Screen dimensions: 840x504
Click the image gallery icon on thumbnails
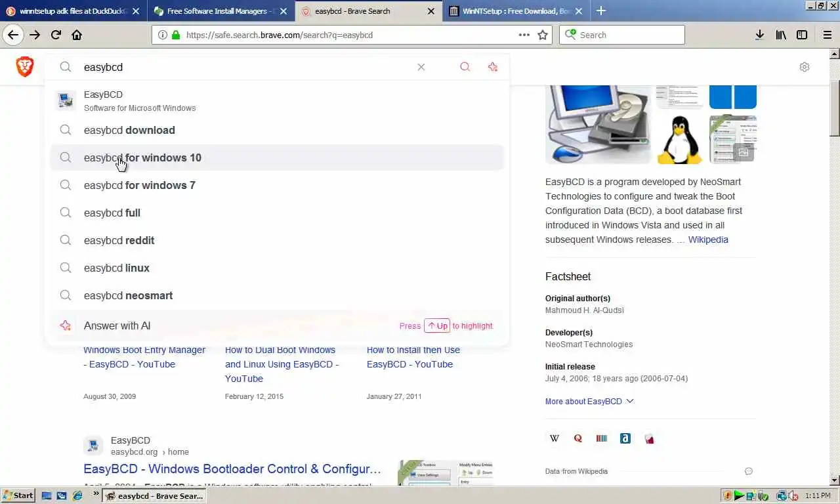744,152
